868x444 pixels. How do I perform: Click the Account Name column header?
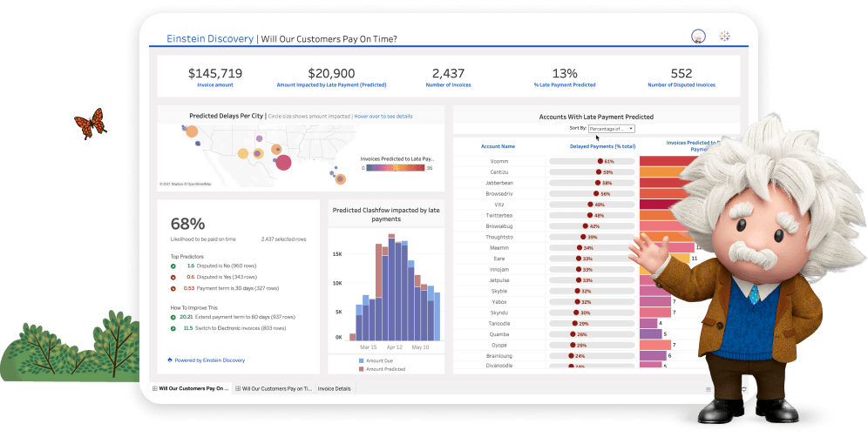pyautogui.click(x=497, y=146)
